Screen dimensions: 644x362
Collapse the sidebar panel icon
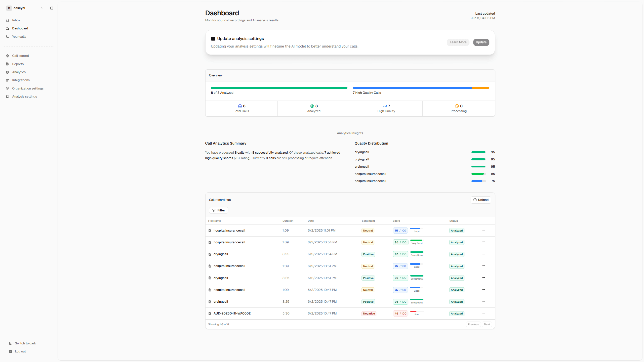tap(52, 8)
